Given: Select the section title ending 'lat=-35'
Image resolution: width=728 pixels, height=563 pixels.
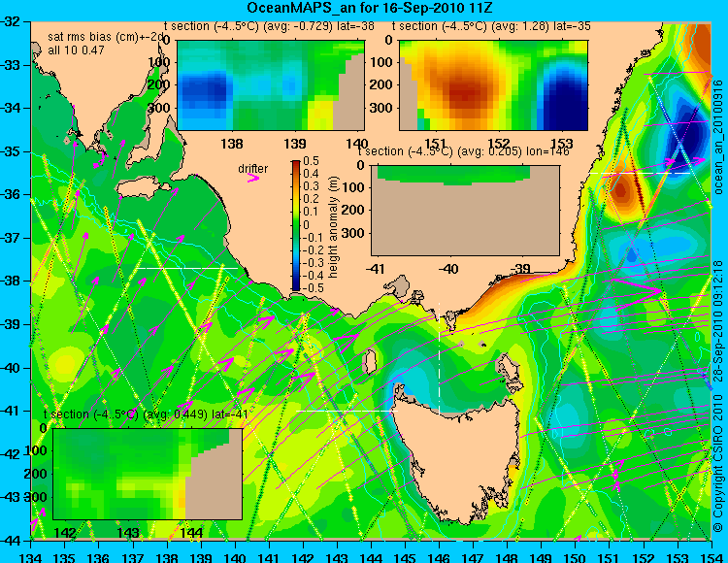Looking at the screenshot, I should click(491, 26).
